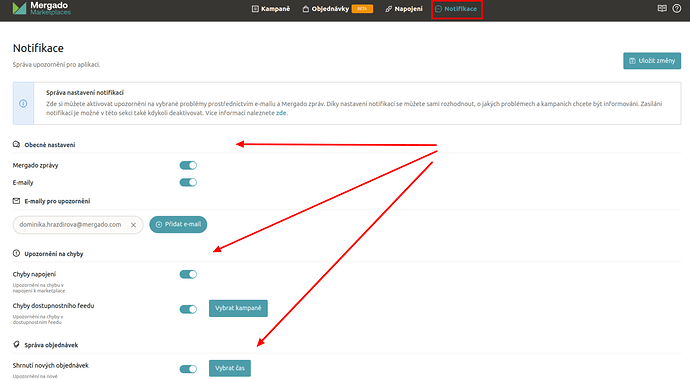Toggle the Chyby napojení switch

pyautogui.click(x=188, y=274)
